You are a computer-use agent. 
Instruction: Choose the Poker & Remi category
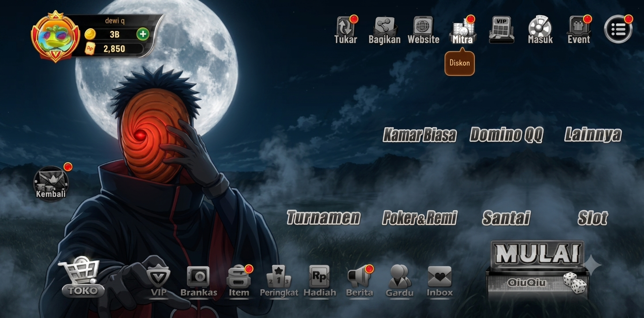click(x=420, y=218)
